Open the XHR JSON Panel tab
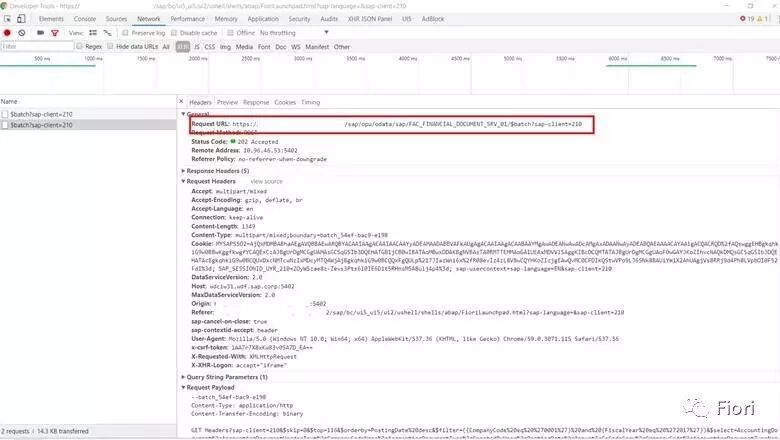The image size is (780, 440). tap(370, 19)
